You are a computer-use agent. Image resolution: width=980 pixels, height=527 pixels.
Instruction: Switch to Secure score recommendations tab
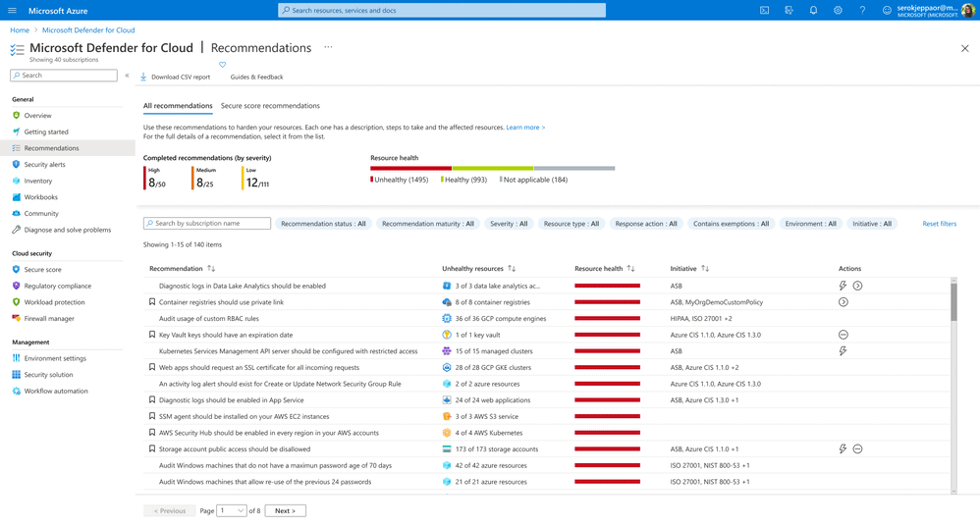[270, 106]
